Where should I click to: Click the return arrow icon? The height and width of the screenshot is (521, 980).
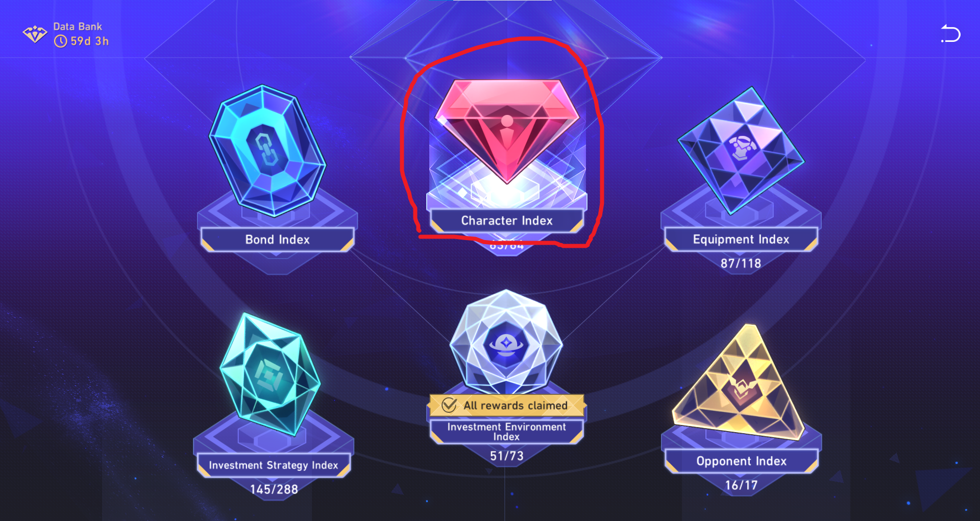click(x=950, y=34)
